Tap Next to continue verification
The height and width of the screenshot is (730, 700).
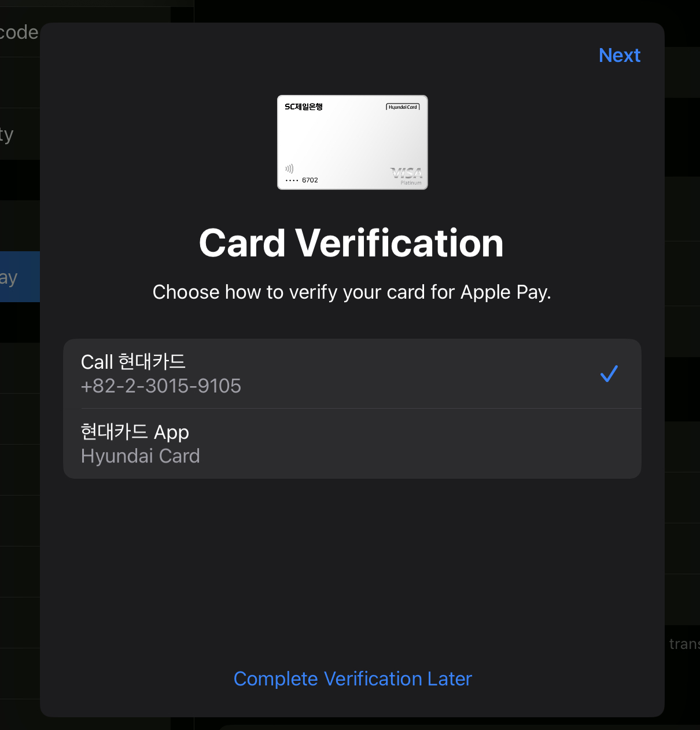click(620, 56)
